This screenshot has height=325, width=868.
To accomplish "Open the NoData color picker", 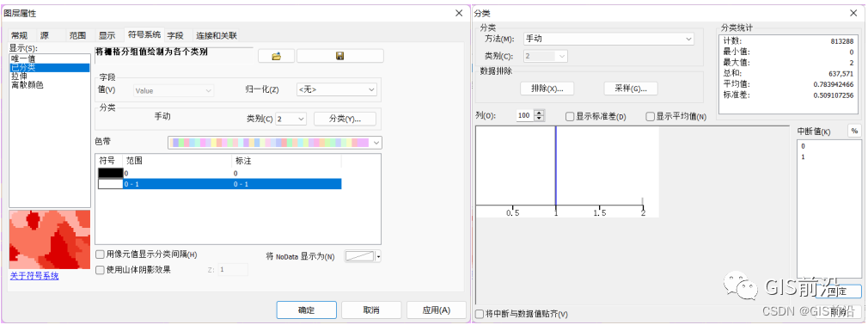I will point(360,256).
